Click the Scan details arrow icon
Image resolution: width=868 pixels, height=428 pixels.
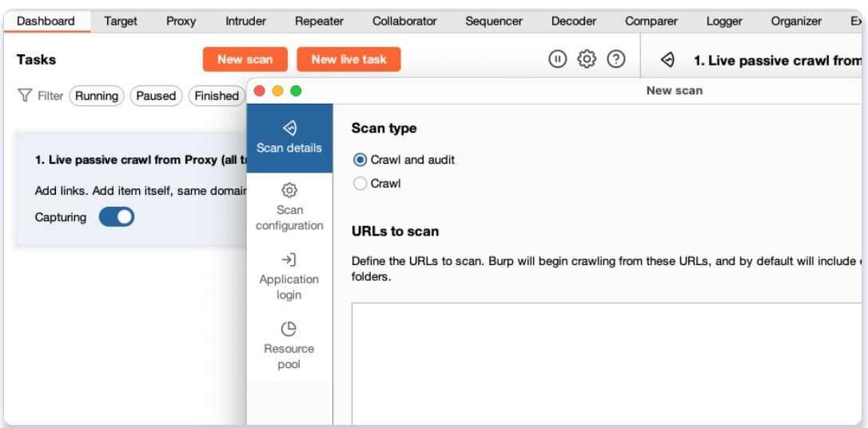289,129
